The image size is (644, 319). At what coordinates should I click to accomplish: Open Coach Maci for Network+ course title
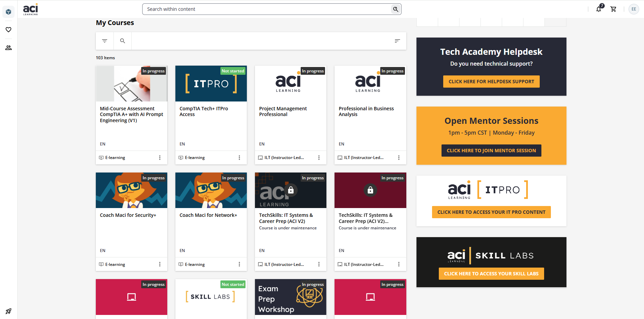coord(208,215)
